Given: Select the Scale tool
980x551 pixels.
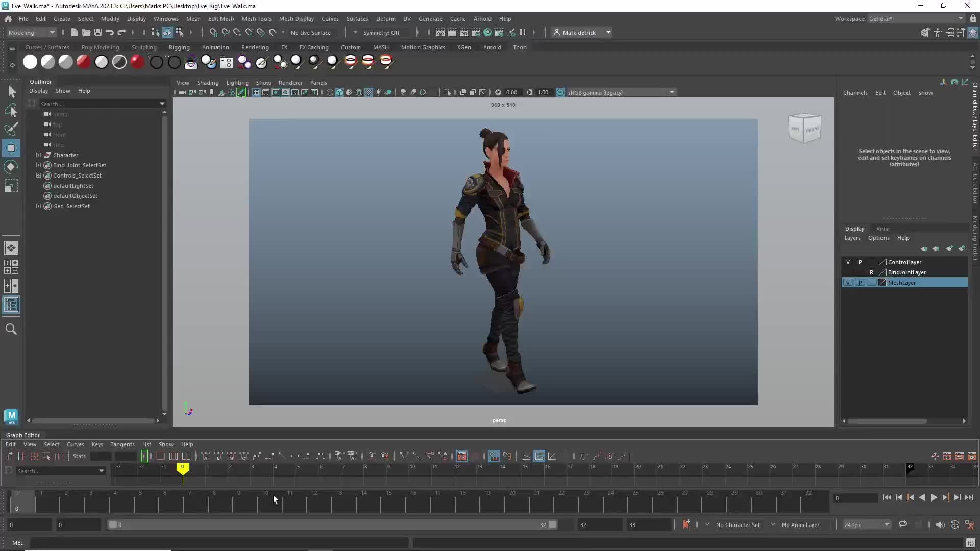Looking at the screenshot, I should (x=11, y=185).
